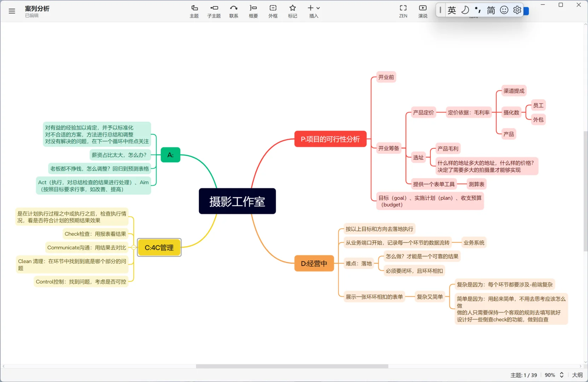The image size is (588, 382).
Task: Open the hamburger main menu
Action: [x=12, y=11]
